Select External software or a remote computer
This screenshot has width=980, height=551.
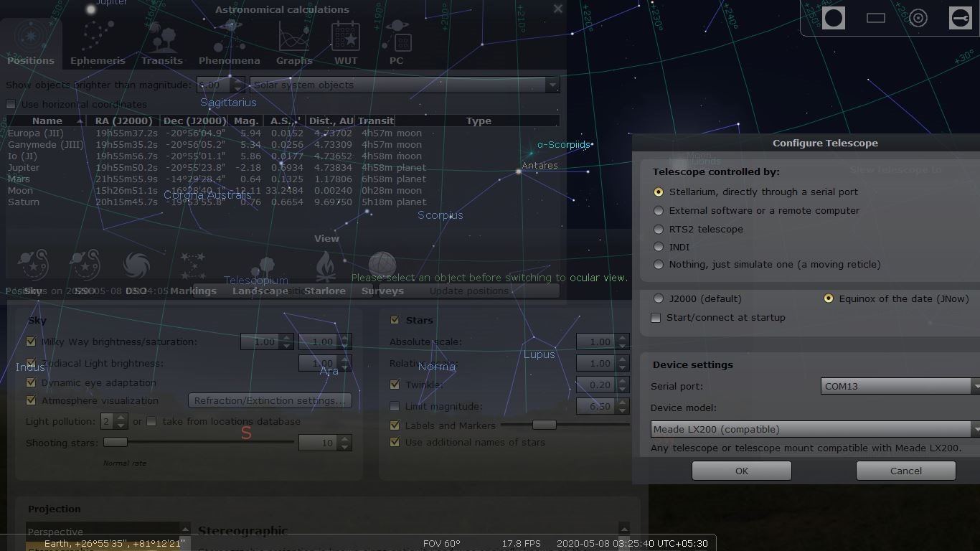pos(659,210)
